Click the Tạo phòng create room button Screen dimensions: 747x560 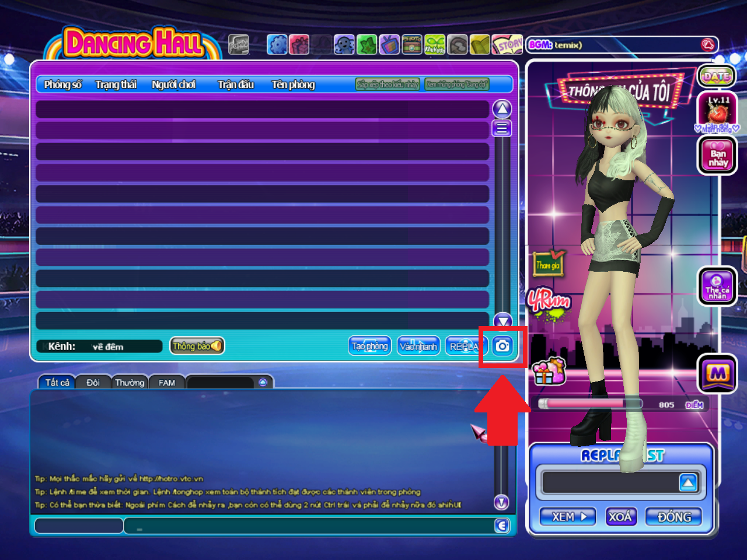pos(369,346)
